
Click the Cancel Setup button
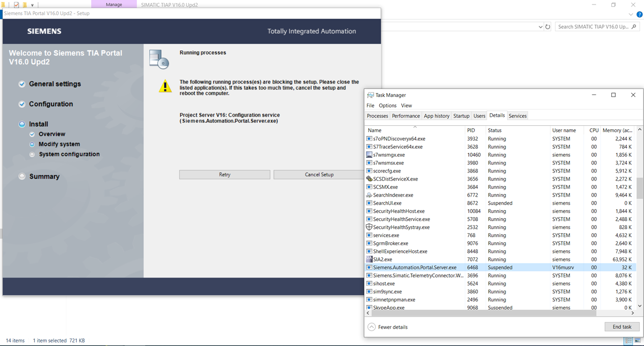pos(319,175)
